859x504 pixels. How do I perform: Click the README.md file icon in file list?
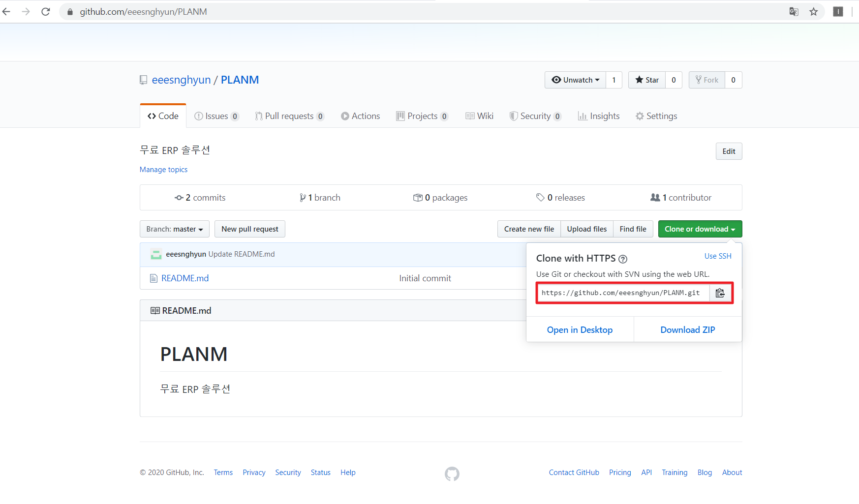153,278
